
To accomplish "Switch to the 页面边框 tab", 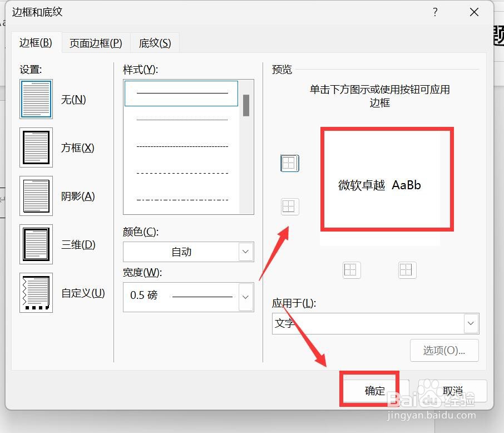I will point(95,42).
